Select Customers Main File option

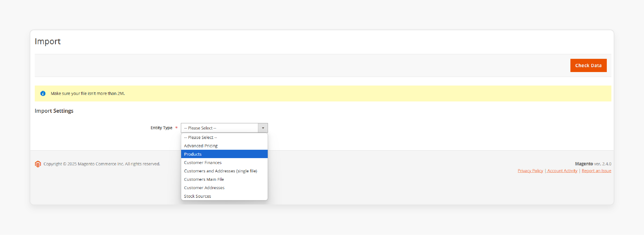coord(224,179)
